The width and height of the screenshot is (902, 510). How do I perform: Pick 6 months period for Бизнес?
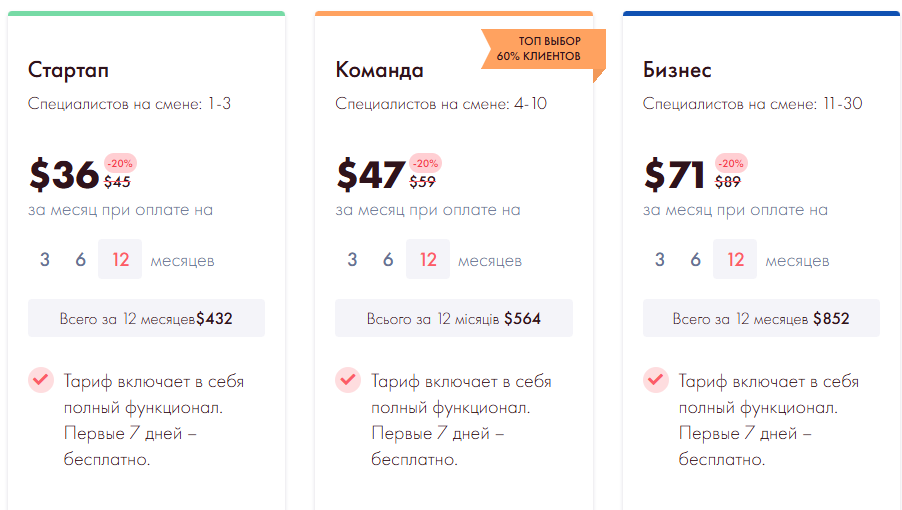pyautogui.click(x=695, y=260)
